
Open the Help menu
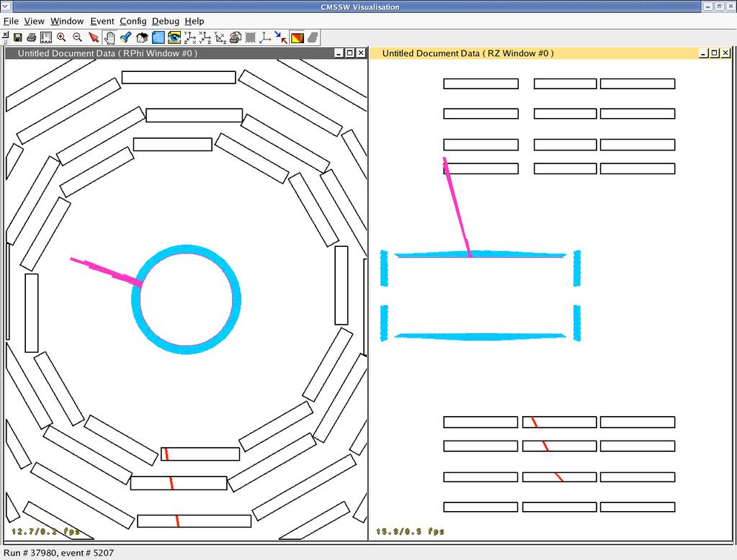pyautogui.click(x=194, y=21)
